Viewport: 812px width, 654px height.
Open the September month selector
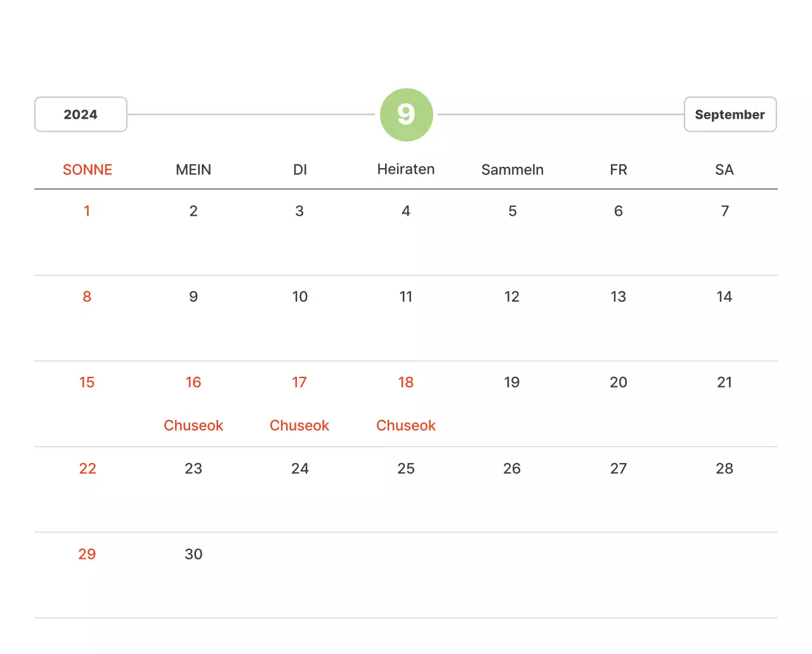(730, 115)
